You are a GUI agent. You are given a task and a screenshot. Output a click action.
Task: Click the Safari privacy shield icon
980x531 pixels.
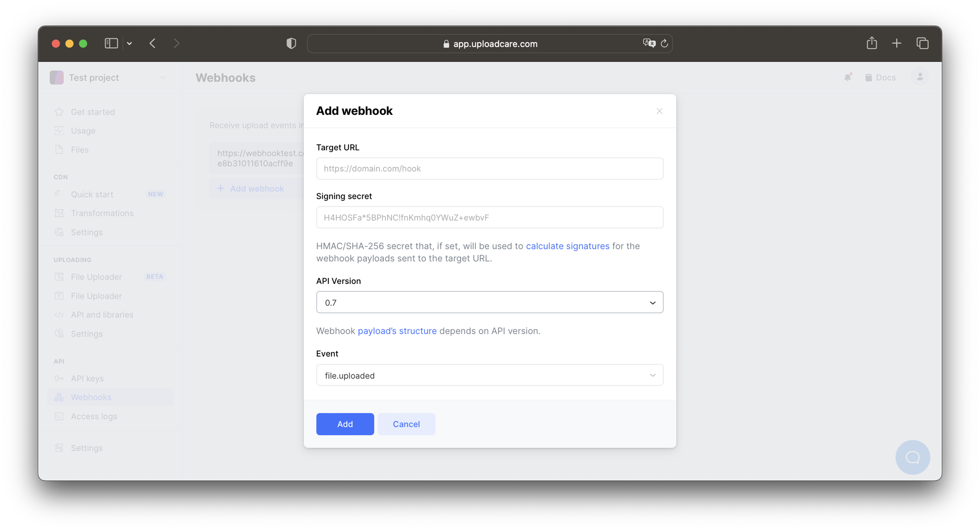tap(291, 44)
